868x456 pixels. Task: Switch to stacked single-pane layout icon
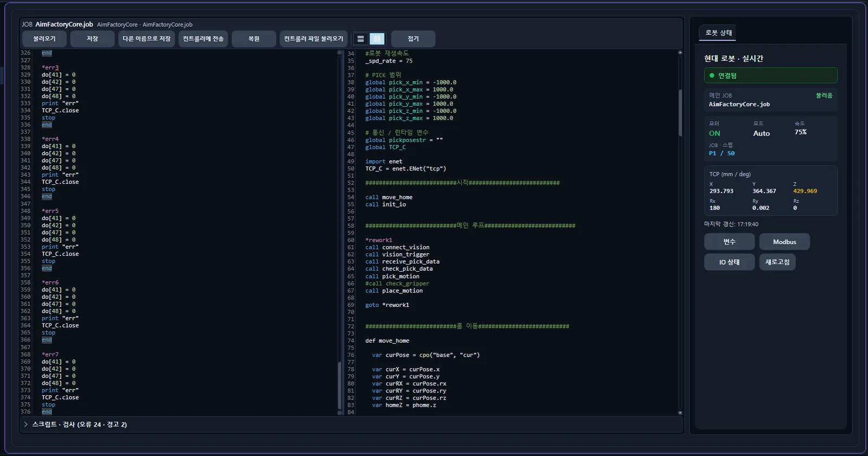[x=360, y=39]
